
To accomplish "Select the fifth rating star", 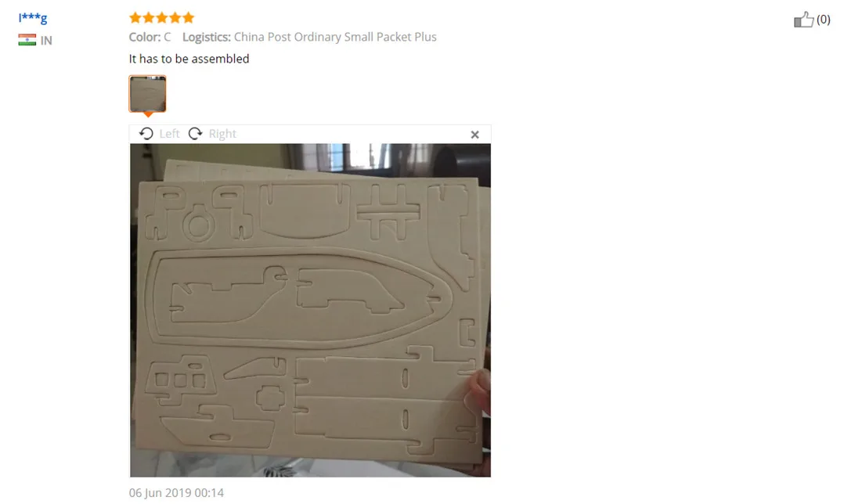I will pos(188,18).
